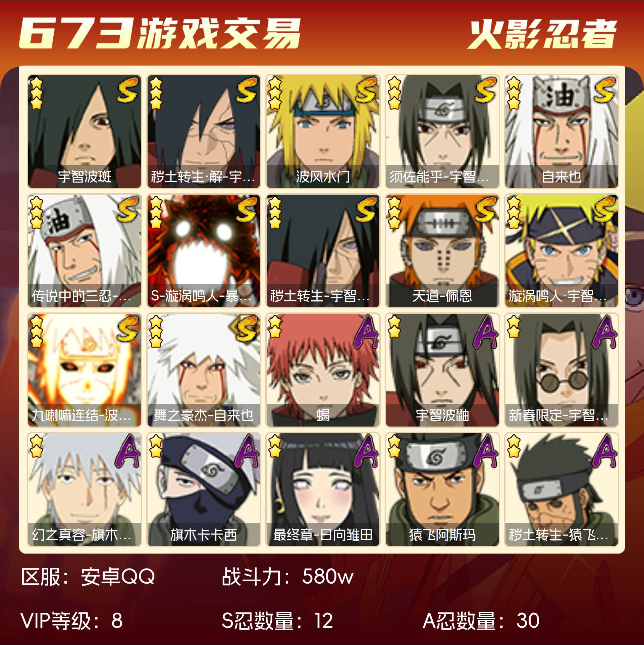Click the 火影忍者 game title
This screenshot has height=645, width=644.
coord(543,34)
